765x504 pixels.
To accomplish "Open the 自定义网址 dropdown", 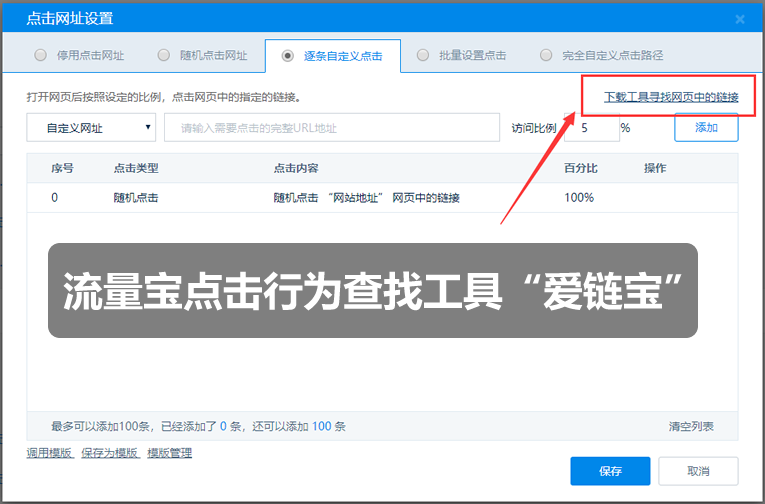I will pyautogui.click(x=91, y=128).
